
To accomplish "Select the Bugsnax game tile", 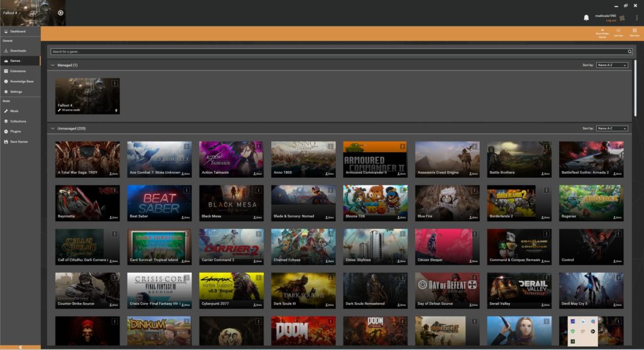I will pyautogui.click(x=591, y=203).
